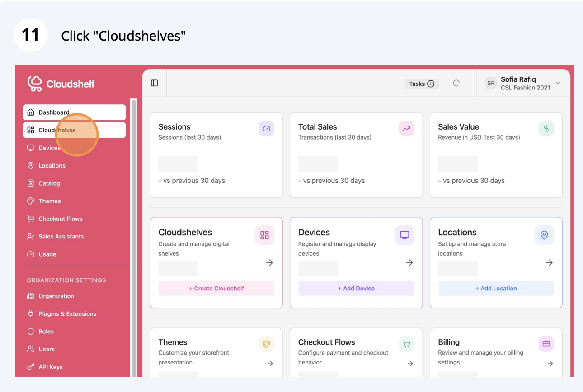
Task: Expand the Sofia Rafiq account menu
Action: click(x=558, y=83)
